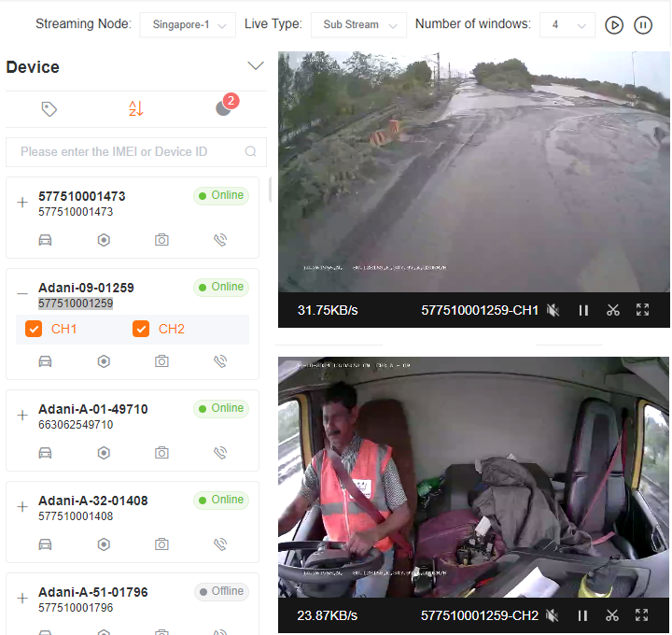This screenshot has width=672, height=635.
Task: Open the notifications icon with badge 2
Action: coord(226,105)
